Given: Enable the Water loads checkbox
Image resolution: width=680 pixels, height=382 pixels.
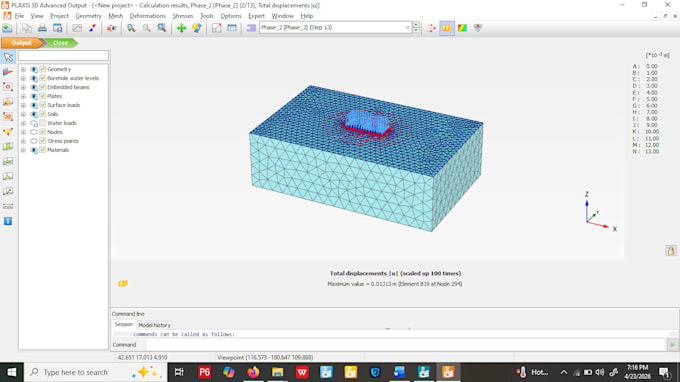Looking at the screenshot, I should click(x=42, y=123).
